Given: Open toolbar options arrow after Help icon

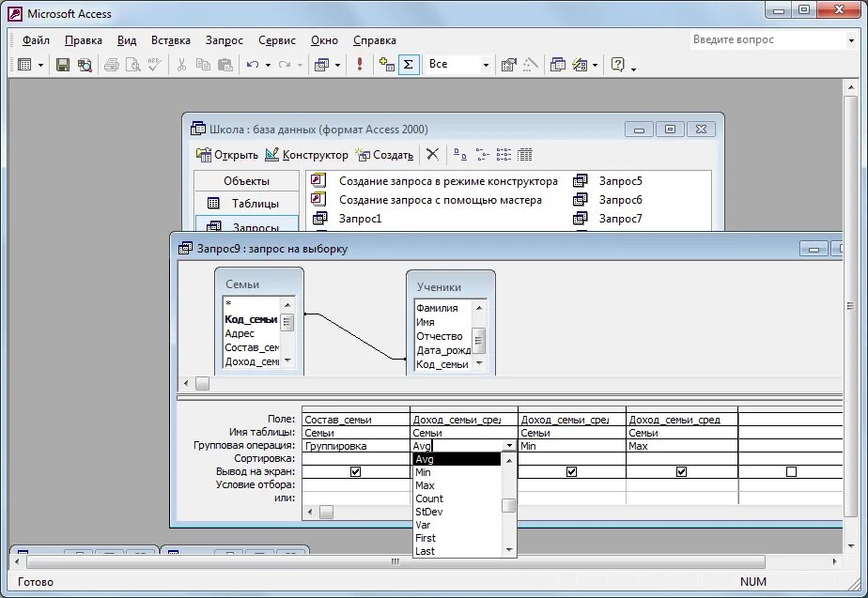Looking at the screenshot, I should [x=634, y=69].
